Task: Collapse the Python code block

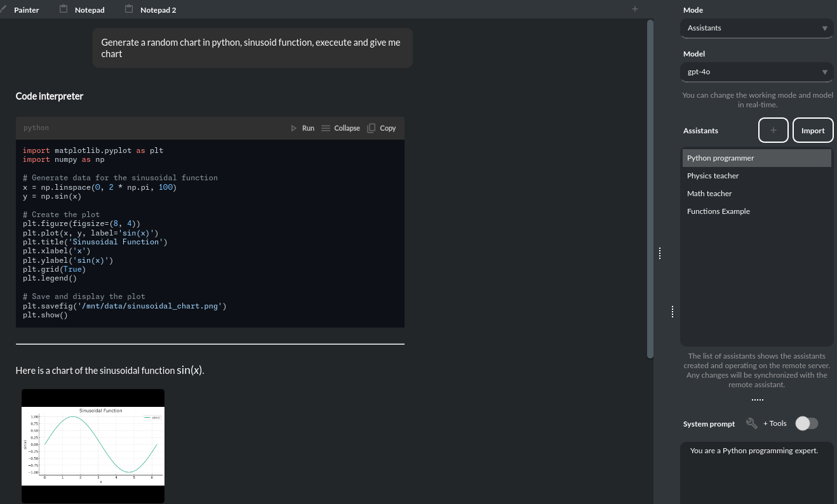Action: [x=340, y=128]
